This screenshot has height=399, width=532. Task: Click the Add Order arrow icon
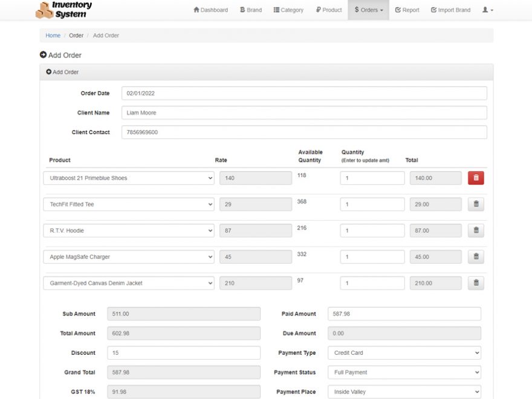pyautogui.click(x=42, y=55)
